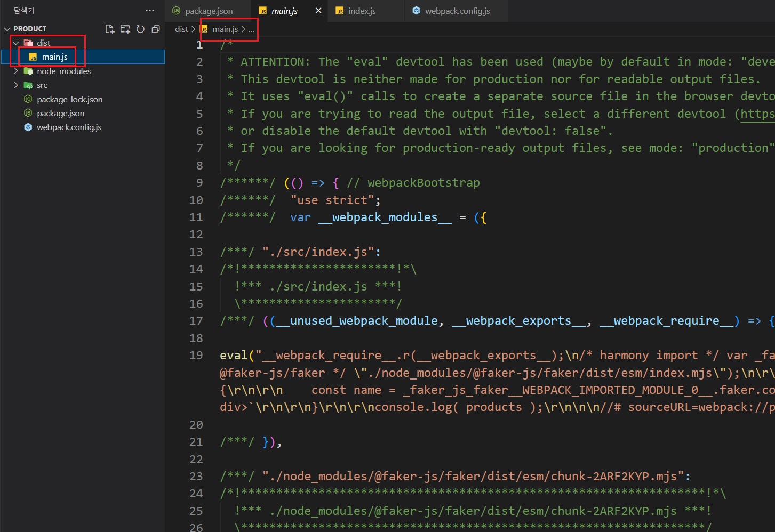Screen dimensions: 775x532
Task: Click the webpack icon on webpack.config.js tab
Action: [x=417, y=11]
